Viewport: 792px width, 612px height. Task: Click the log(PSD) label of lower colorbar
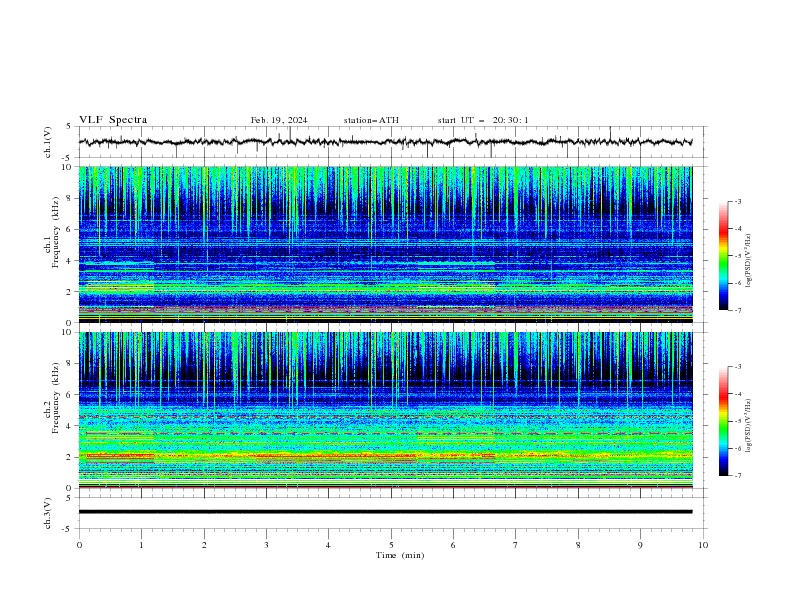[748, 426]
